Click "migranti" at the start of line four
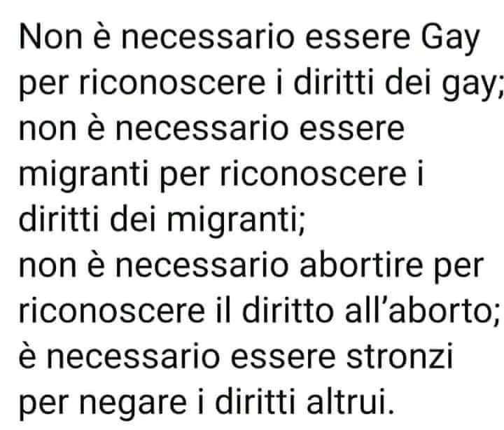Screen dimensions: 504x430 click(83, 175)
